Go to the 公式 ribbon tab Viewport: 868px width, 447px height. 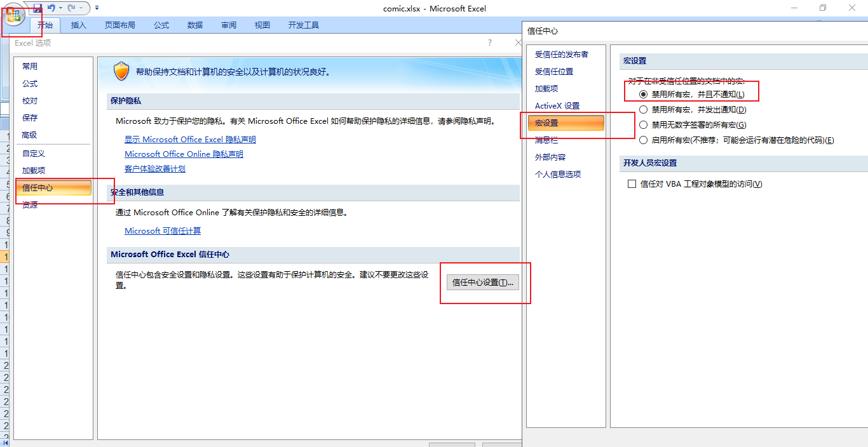pos(161,25)
